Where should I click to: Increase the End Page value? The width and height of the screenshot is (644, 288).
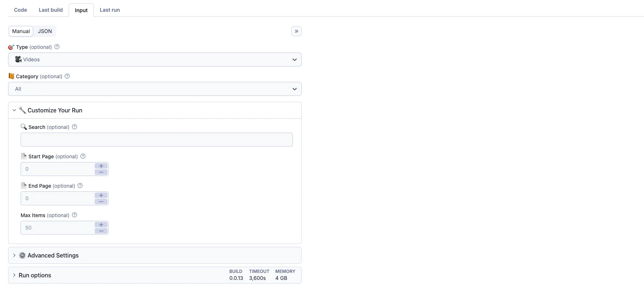(101, 195)
